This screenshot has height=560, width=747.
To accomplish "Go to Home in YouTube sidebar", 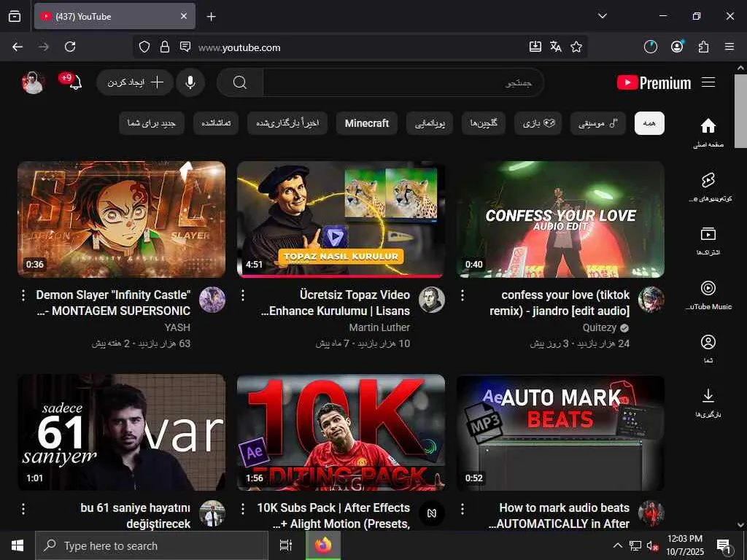I will tap(708, 133).
